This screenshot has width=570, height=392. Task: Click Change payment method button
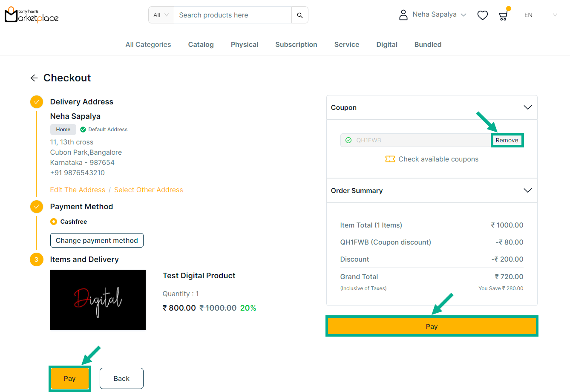[97, 240]
